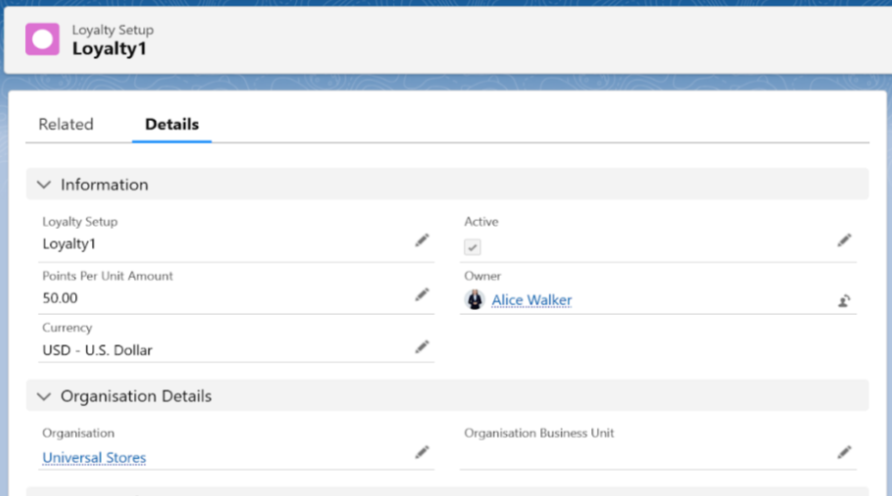Click pencil icon beside Points Per Unit Amount

pyautogui.click(x=422, y=295)
